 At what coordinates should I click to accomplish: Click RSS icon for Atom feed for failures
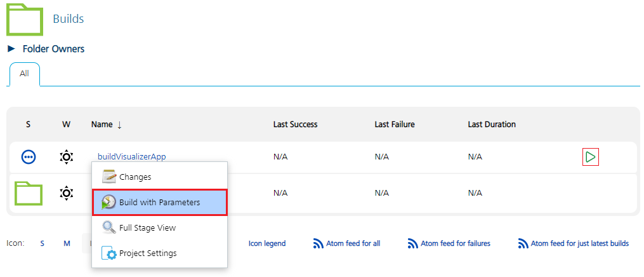(413, 243)
